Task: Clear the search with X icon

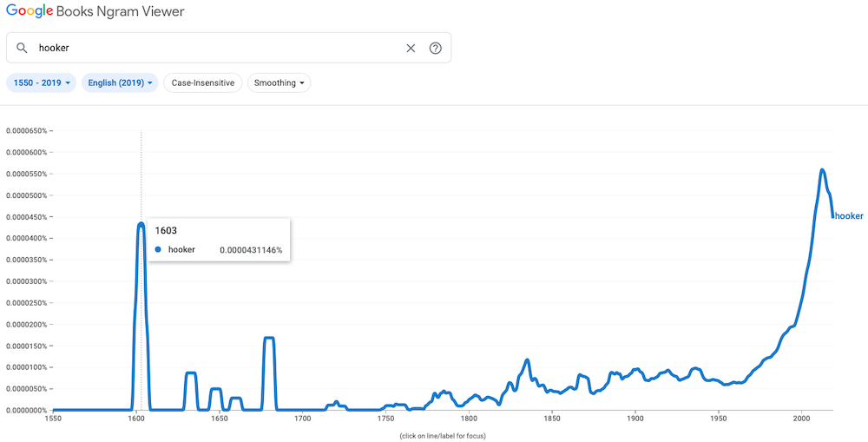Action: [411, 48]
